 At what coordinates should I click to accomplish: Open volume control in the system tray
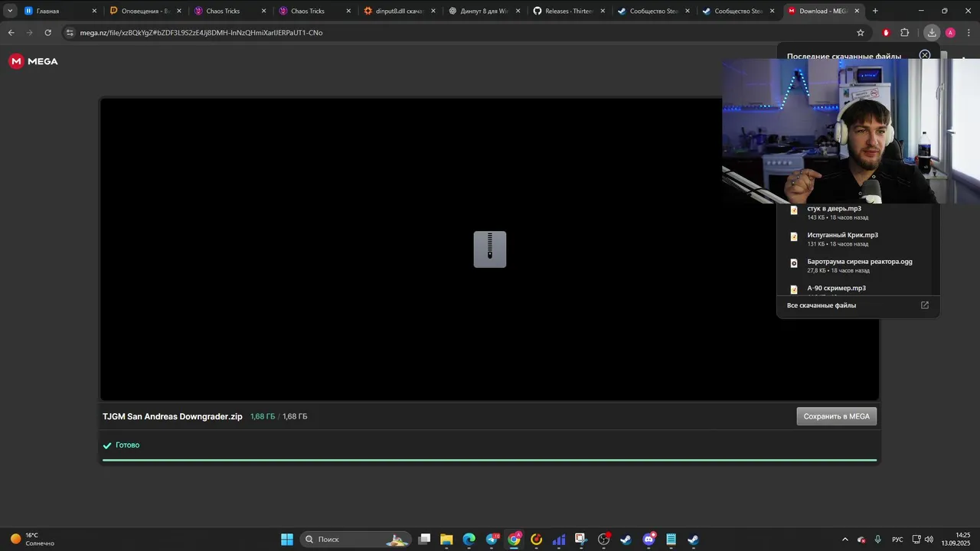(929, 540)
